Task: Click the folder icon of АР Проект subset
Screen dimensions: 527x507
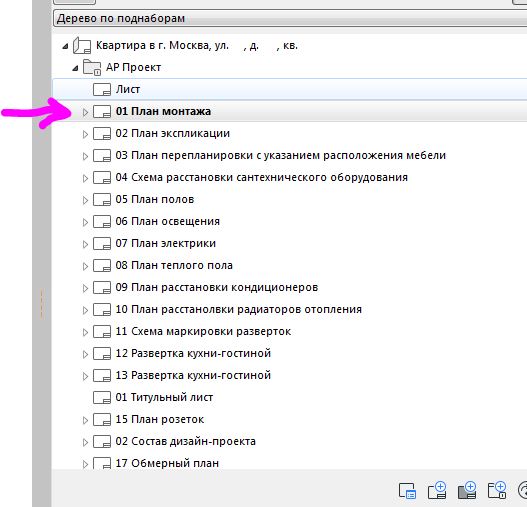Action: click(x=92, y=68)
